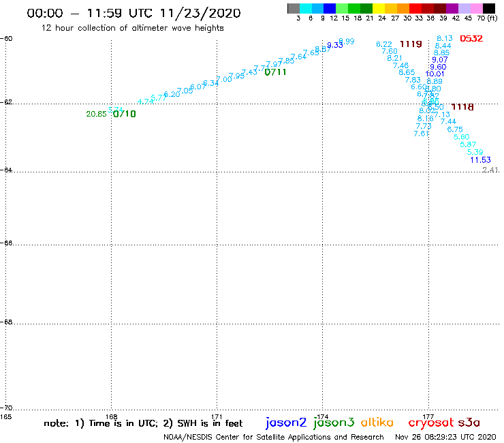This screenshot has width=504, height=443.
Task: Click the 6.34 wave height value
Action: pyautogui.click(x=211, y=83)
